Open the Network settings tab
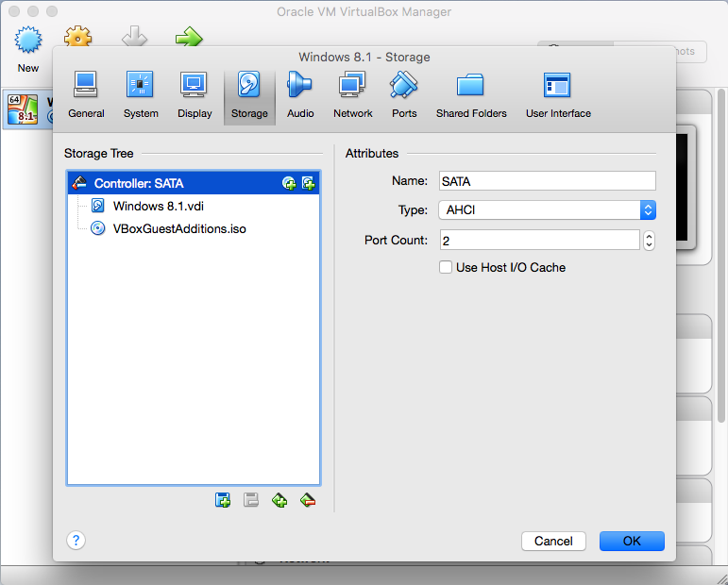 click(352, 95)
